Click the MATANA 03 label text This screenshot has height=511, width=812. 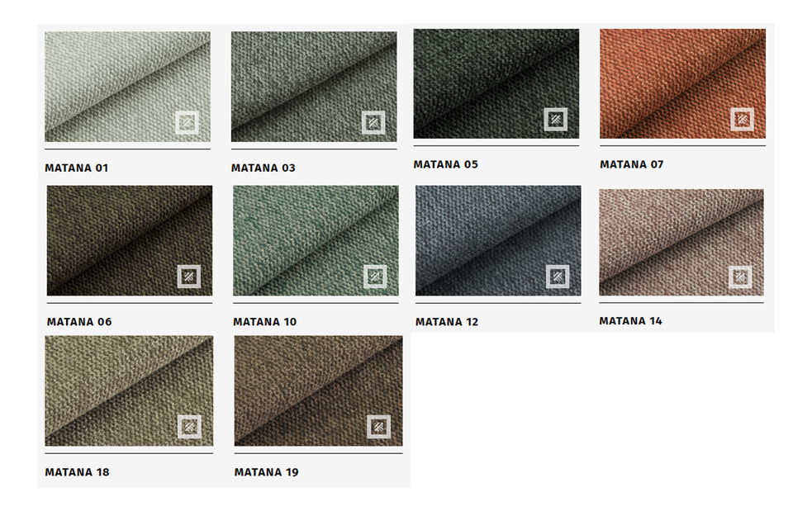coord(263,168)
